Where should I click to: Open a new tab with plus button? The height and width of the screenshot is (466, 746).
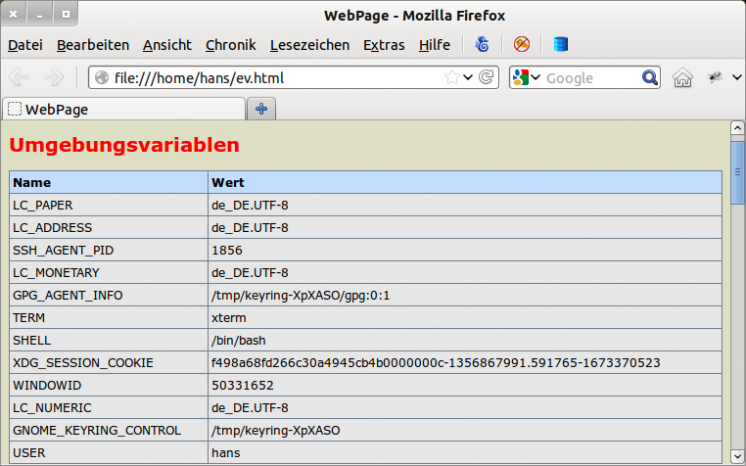pyautogui.click(x=261, y=109)
